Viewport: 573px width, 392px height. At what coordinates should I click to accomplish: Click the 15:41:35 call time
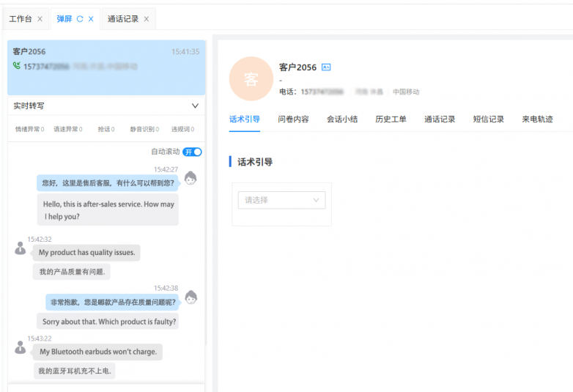(x=185, y=52)
